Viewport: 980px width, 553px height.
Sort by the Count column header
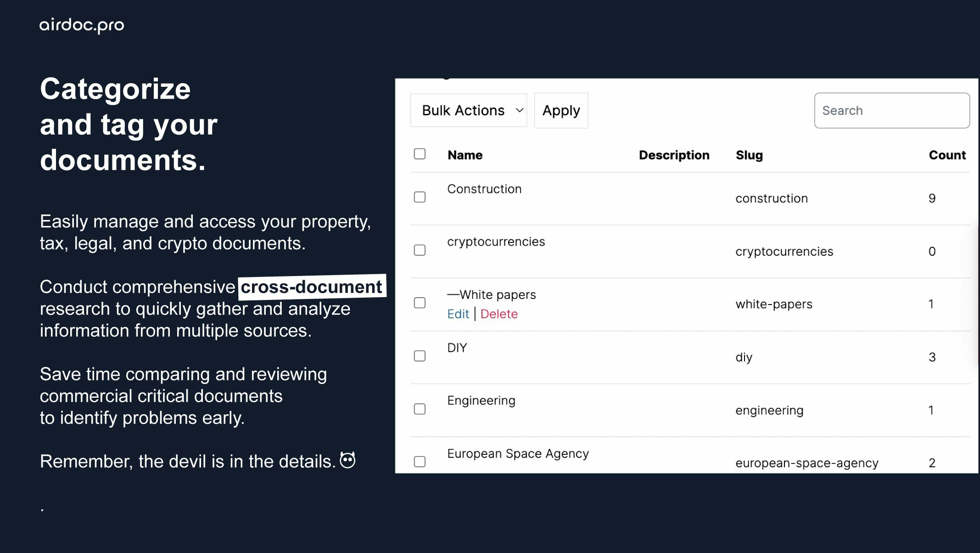click(947, 155)
